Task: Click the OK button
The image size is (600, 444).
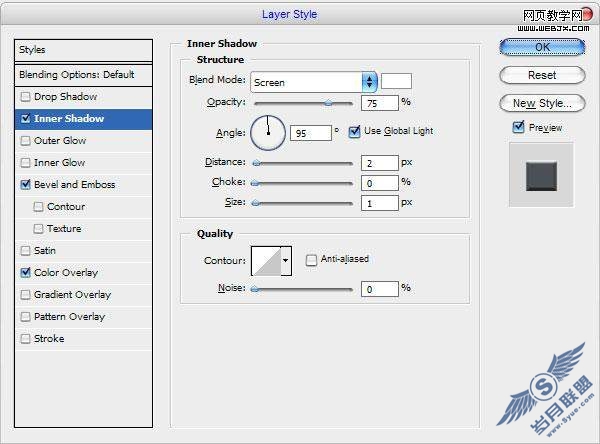Action: coord(542,47)
